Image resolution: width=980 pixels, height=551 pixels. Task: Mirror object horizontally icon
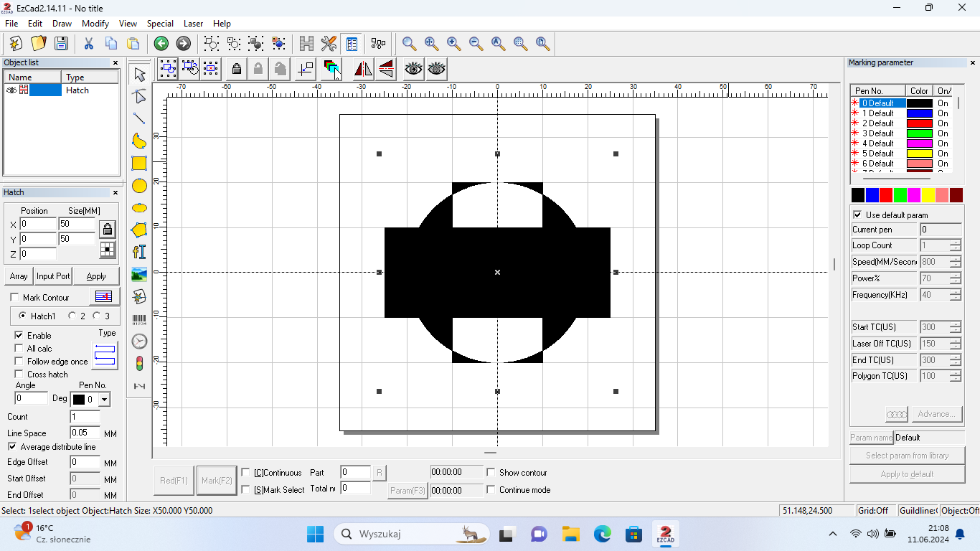pos(363,69)
